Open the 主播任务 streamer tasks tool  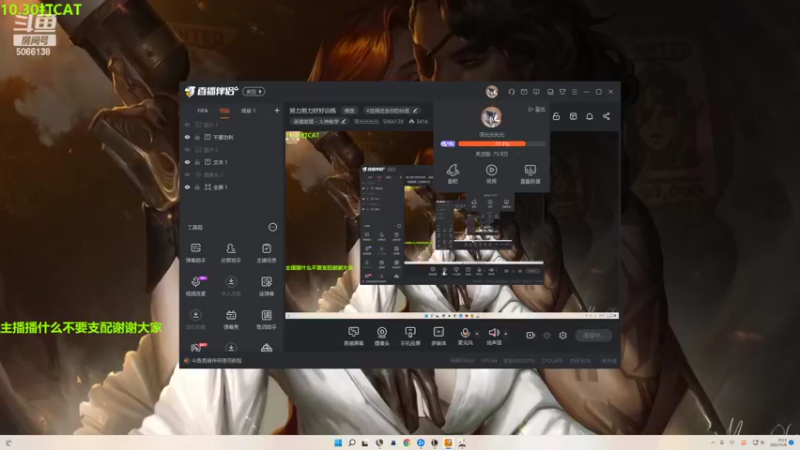pos(266,253)
